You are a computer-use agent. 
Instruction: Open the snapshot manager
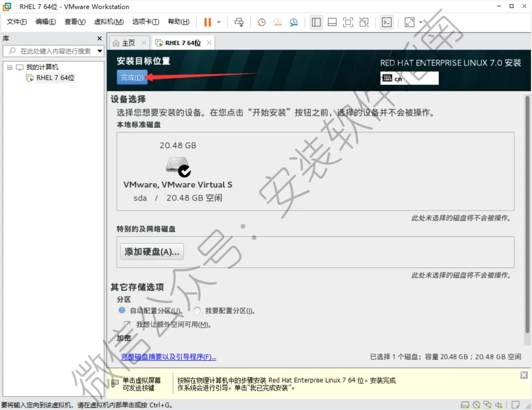(x=294, y=22)
